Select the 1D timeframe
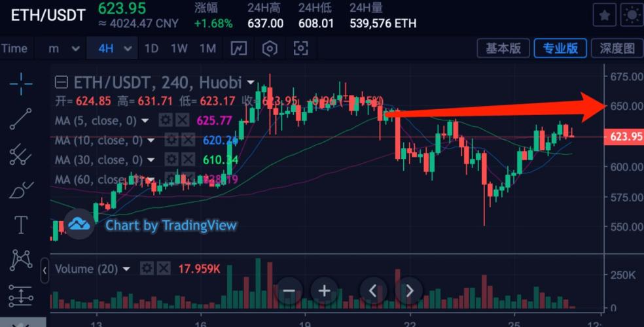This screenshot has width=644, height=327. tap(151, 48)
